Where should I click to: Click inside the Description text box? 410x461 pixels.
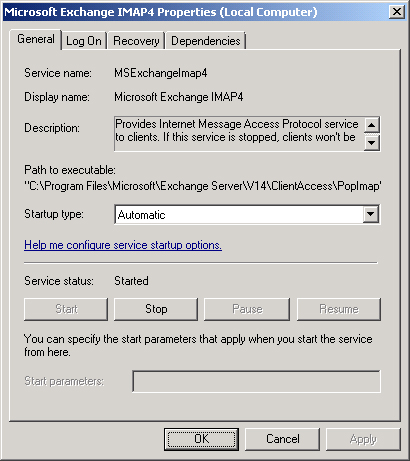coord(239,134)
